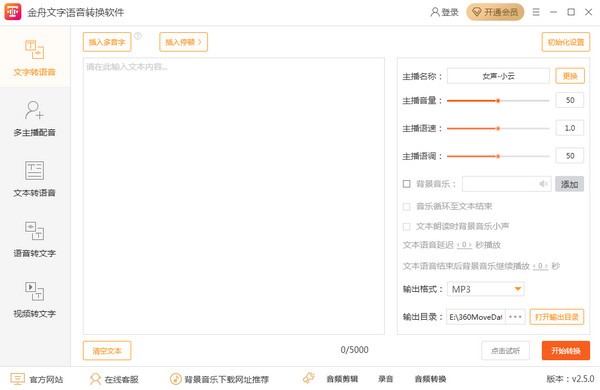Click the 输出目录 path field

click(x=476, y=317)
